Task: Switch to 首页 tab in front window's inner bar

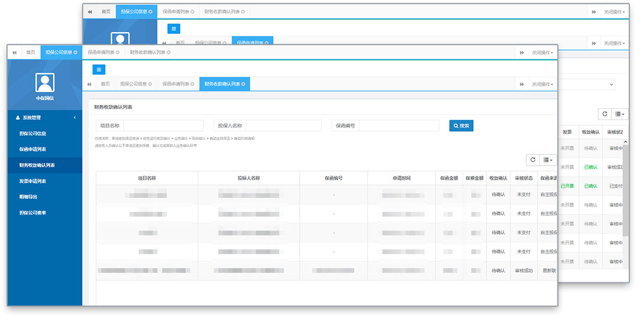Action: click(x=105, y=84)
